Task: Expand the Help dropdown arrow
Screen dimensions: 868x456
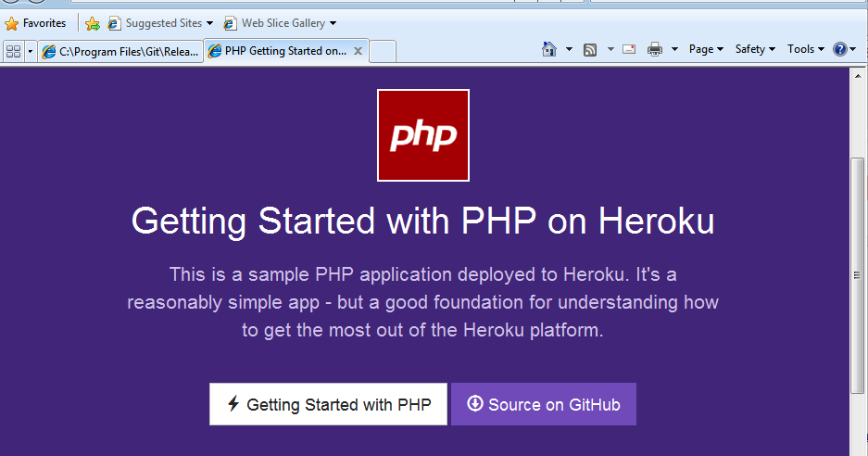Action: point(852,49)
